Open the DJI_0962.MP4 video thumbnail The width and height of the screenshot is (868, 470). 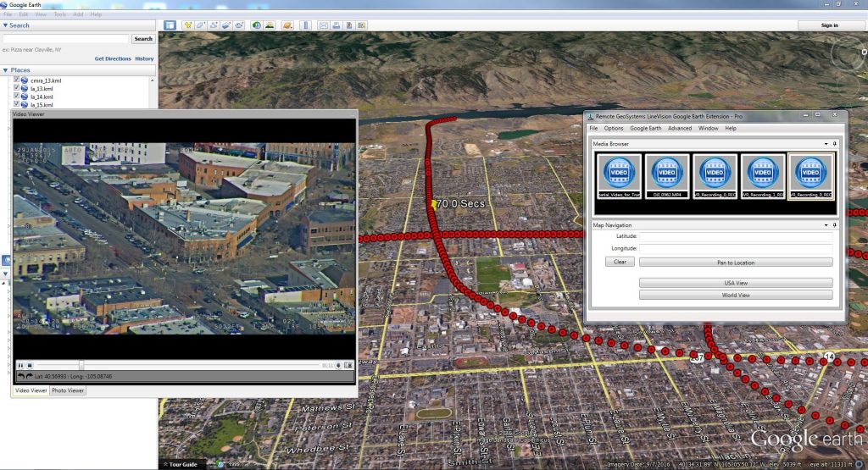click(x=666, y=176)
